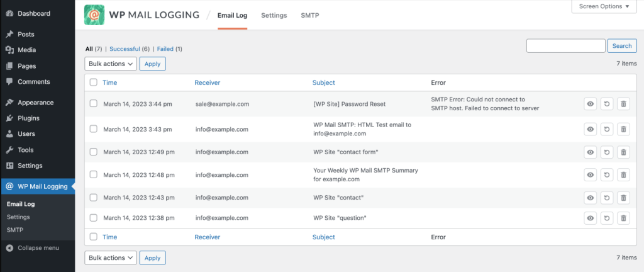Sort by Receiver column header
Image resolution: width=644 pixels, height=272 pixels.
point(208,82)
